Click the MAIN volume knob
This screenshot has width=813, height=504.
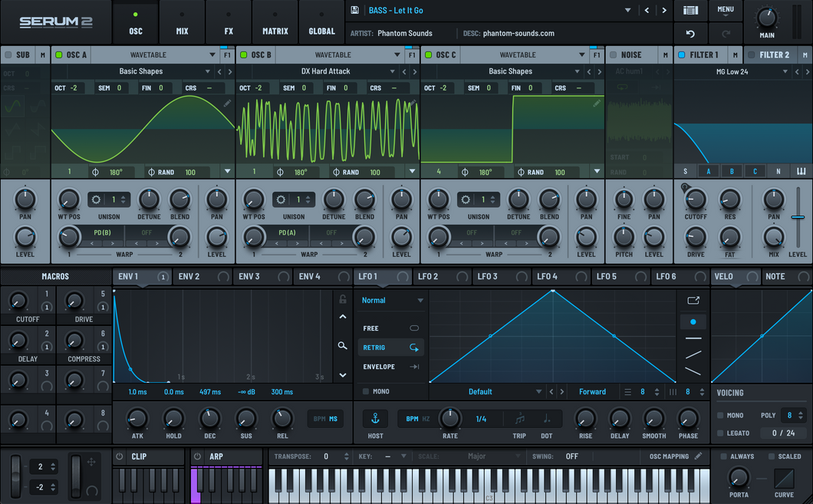tap(766, 18)
